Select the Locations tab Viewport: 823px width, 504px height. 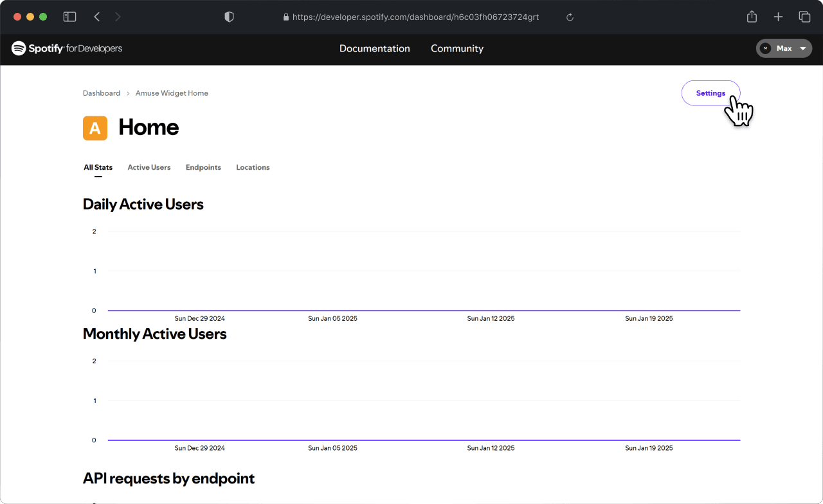point(253,167)
